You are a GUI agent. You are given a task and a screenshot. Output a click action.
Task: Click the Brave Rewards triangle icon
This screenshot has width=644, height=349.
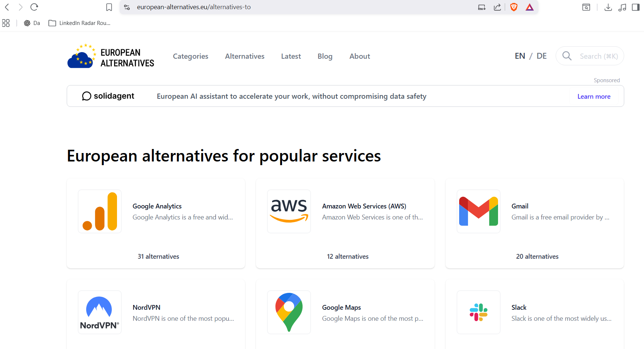click(x=530, y=7)
